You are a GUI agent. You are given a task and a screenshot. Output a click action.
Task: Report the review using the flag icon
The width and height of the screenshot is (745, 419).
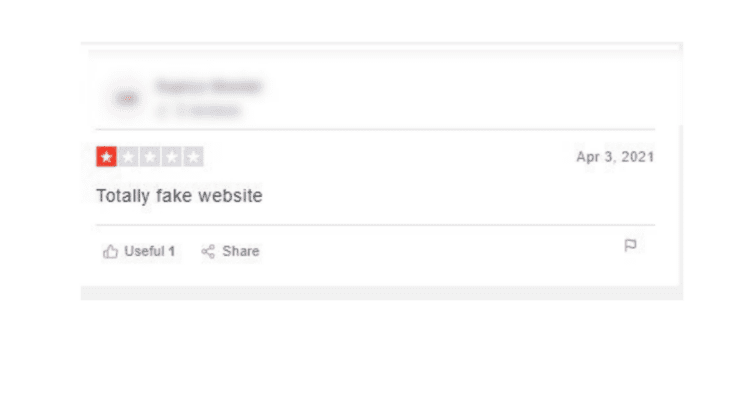tap(630, 245)
